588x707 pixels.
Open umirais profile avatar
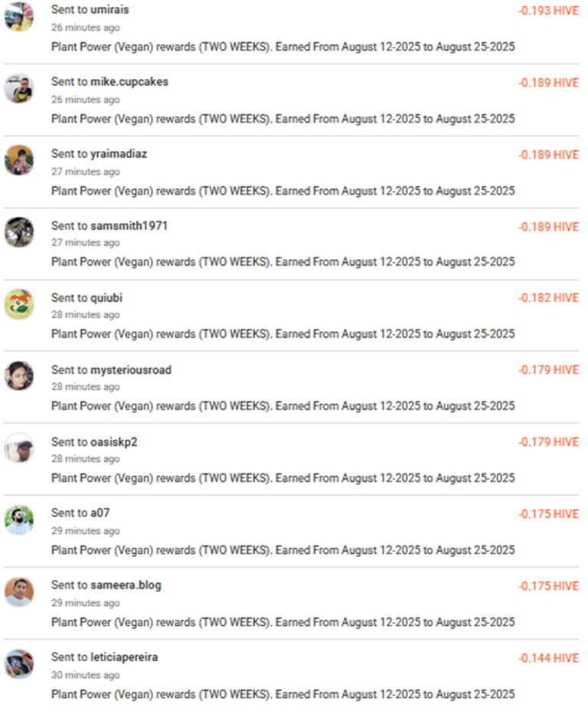[19, 17]
